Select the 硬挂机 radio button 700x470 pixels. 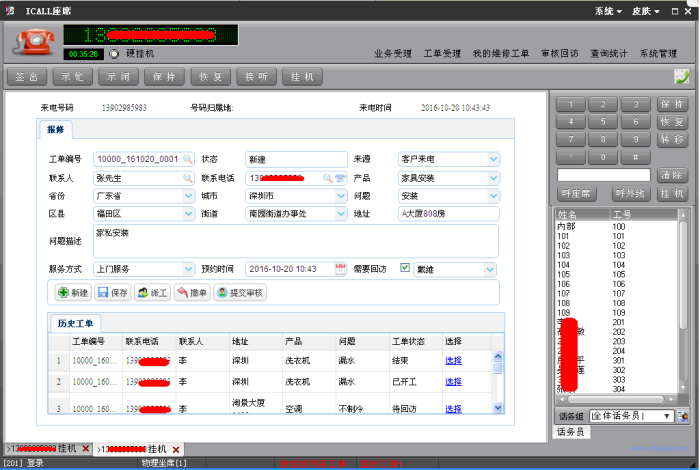[114, 53]
